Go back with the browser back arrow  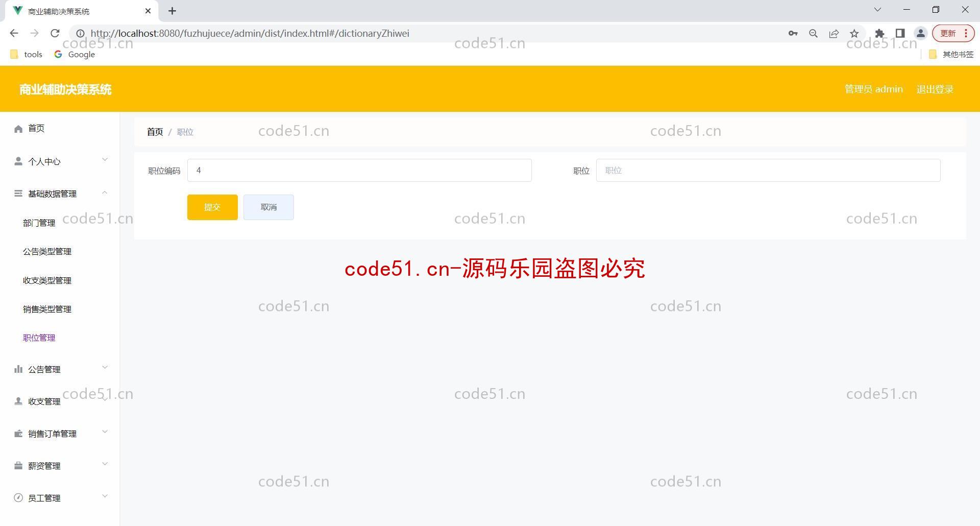coord(14,33)
